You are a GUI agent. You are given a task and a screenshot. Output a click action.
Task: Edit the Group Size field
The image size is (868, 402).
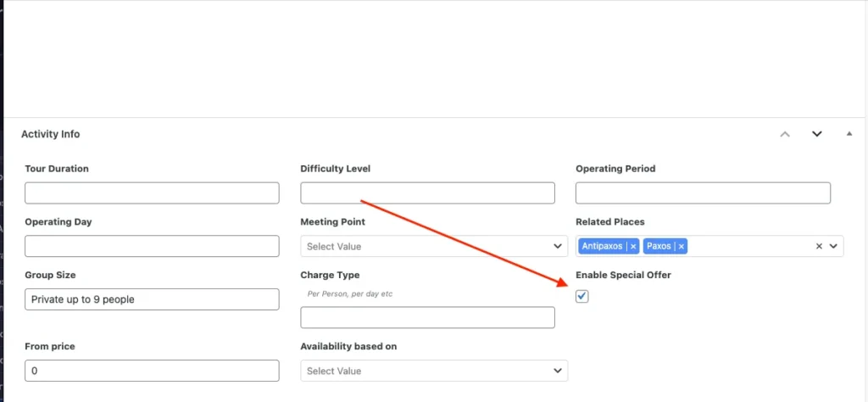tap(152, 299)
